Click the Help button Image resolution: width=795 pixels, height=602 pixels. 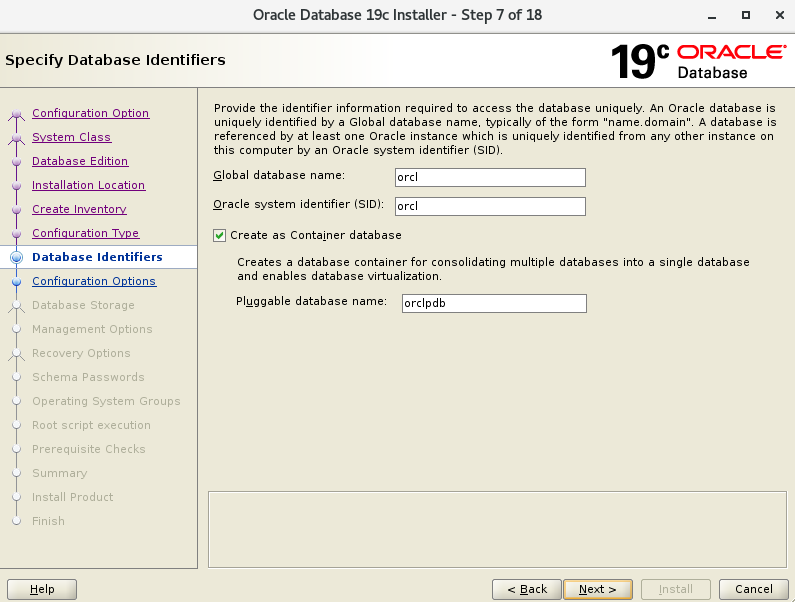tap(42, 589)
